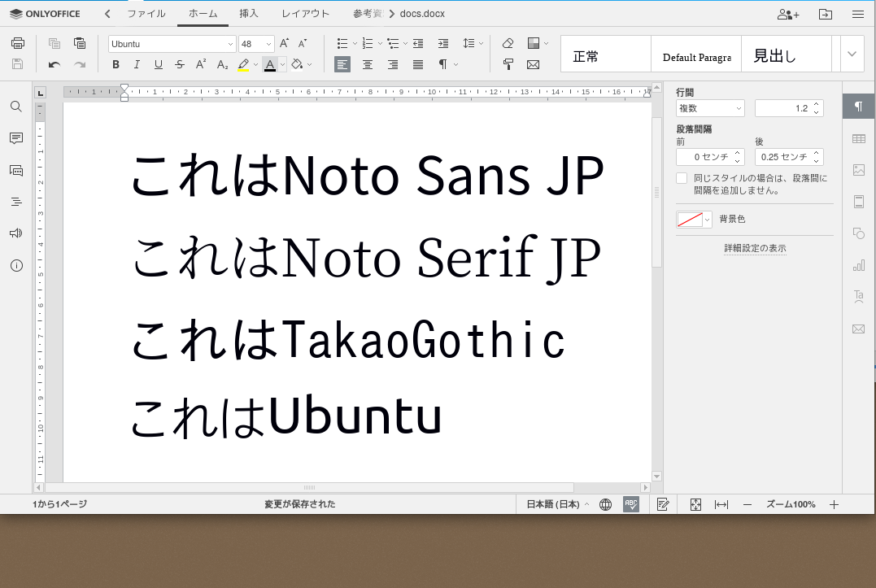
Task: Toggle italic formatting
Action: coord(137,64)
